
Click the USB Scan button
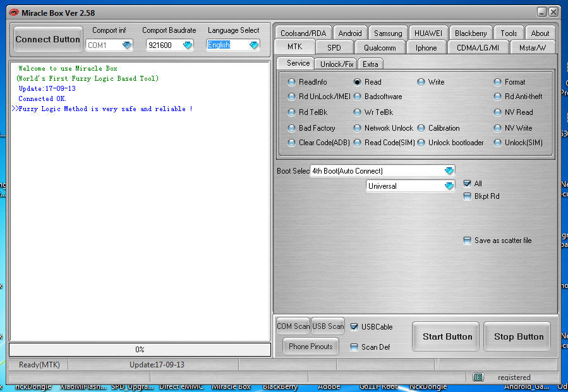pyautogui.click(x=328, y=326)
